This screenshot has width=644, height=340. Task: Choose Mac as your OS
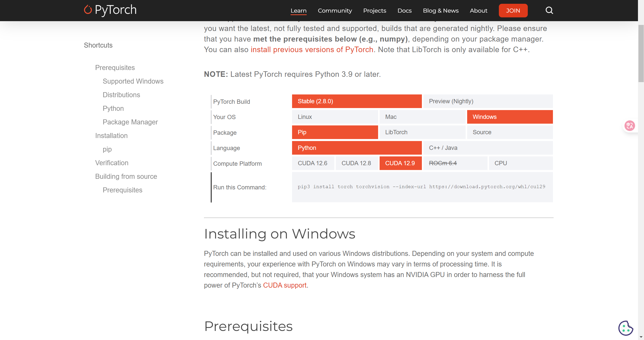click(x=422, y=117)
